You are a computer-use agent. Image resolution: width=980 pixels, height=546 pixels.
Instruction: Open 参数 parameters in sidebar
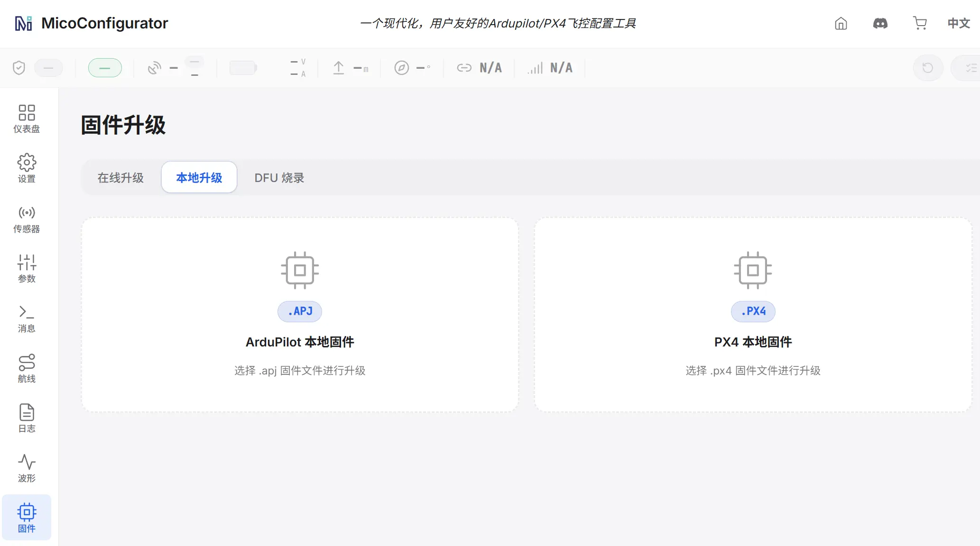(27, 268)
